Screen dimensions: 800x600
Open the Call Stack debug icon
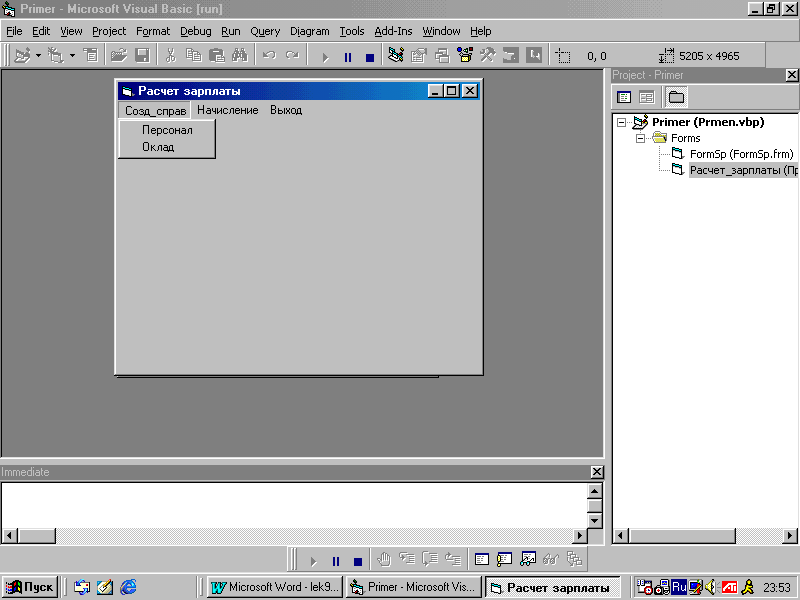[574, 560]
